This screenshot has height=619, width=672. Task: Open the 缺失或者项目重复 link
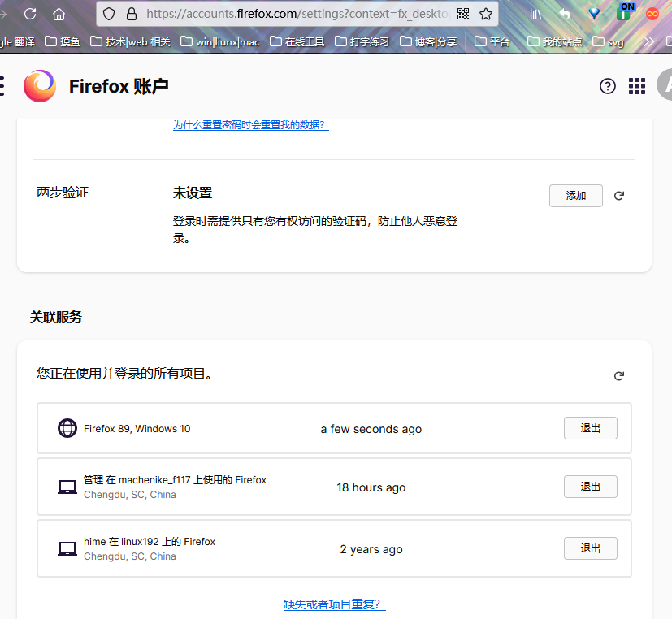[334, 604]
